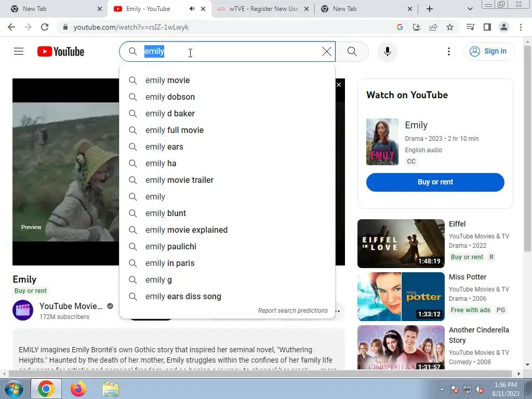Open Chrome's three-dot main menu

[x=521, y=27]
